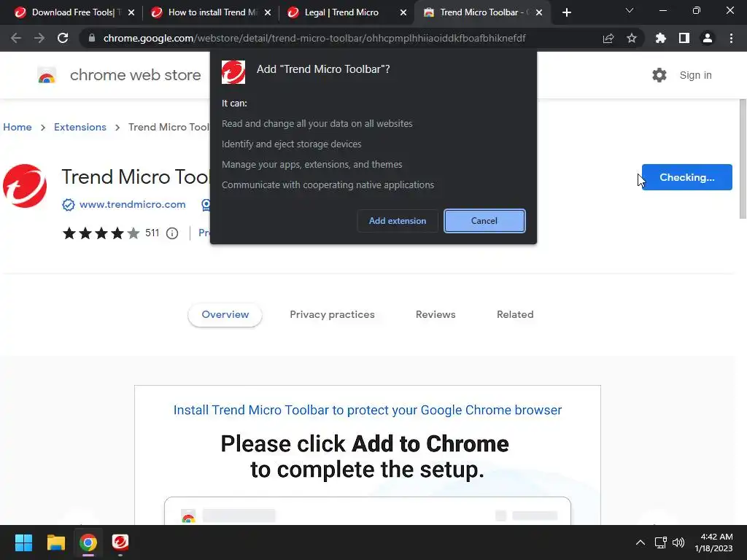Bookmark this tab with the star icon
747x560 pixels.
[x=632, y=38]
